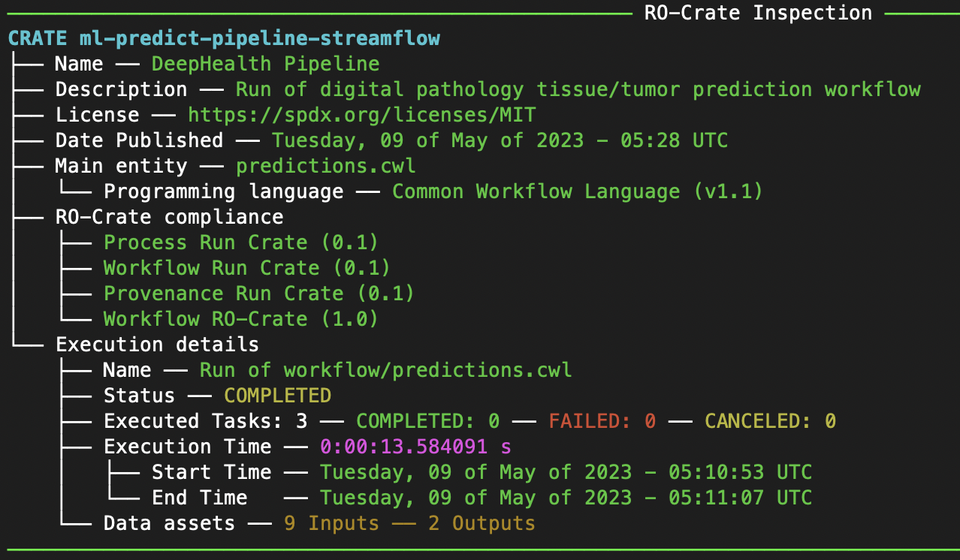Click start time value ending '05:10:53 UTC'
Image resolution: width=960 pixels, height=560 pixels.
pos(566,472)
